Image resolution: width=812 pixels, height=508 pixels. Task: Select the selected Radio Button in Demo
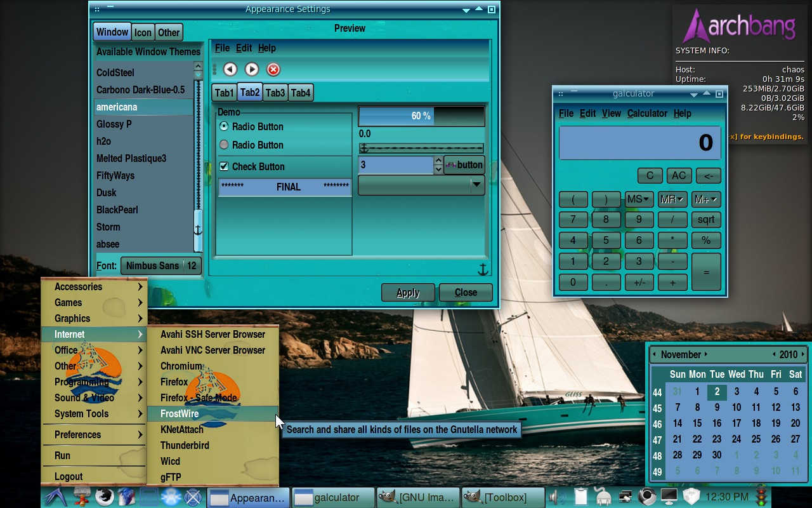tap(224, 126)
